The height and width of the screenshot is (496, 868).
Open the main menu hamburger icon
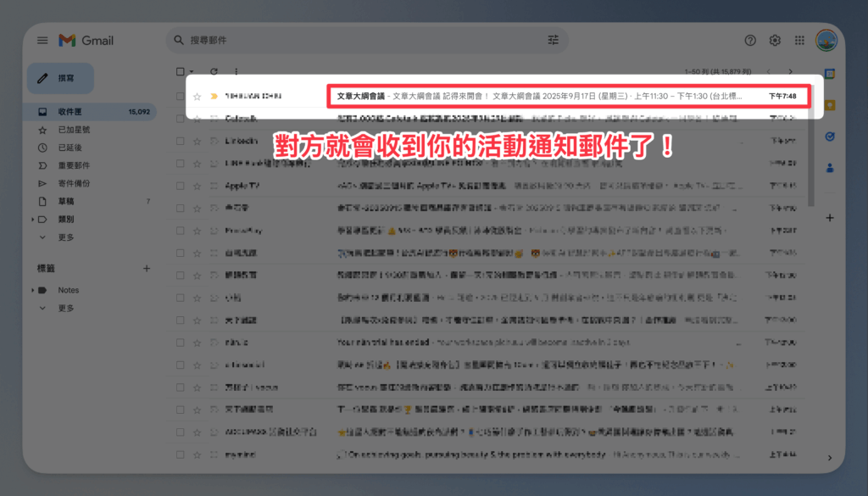click(42, 41)
